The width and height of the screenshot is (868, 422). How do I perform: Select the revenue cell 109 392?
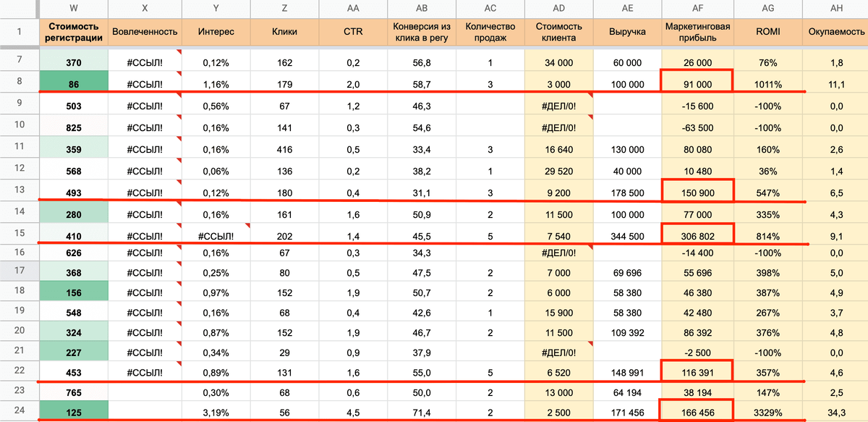627,330
